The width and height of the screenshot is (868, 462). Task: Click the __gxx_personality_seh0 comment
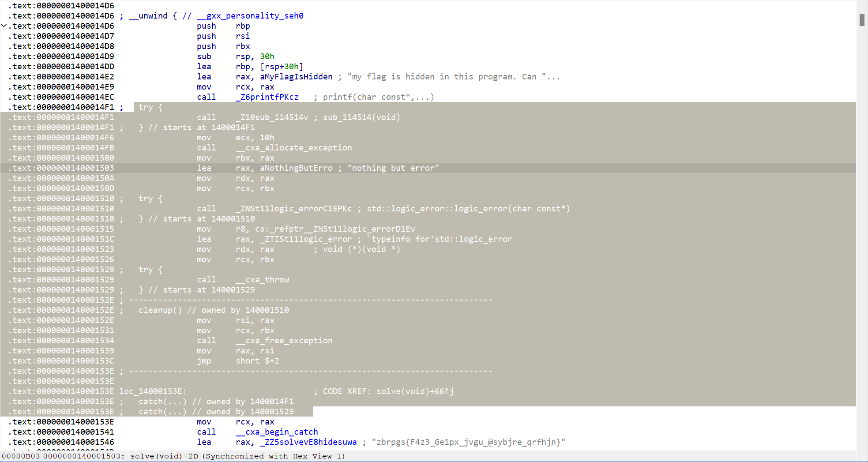click(x=250, y=16)
